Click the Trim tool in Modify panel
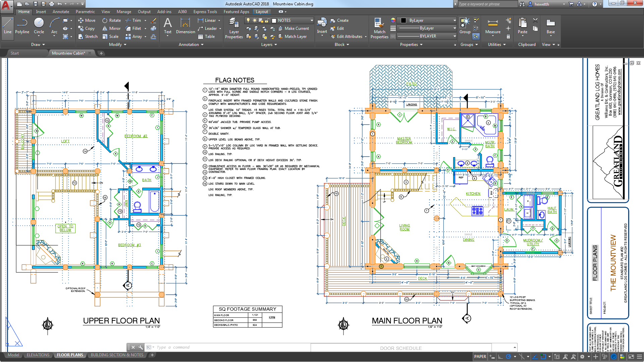This screenshot has width=644, height=362. [x=133, y=20]
